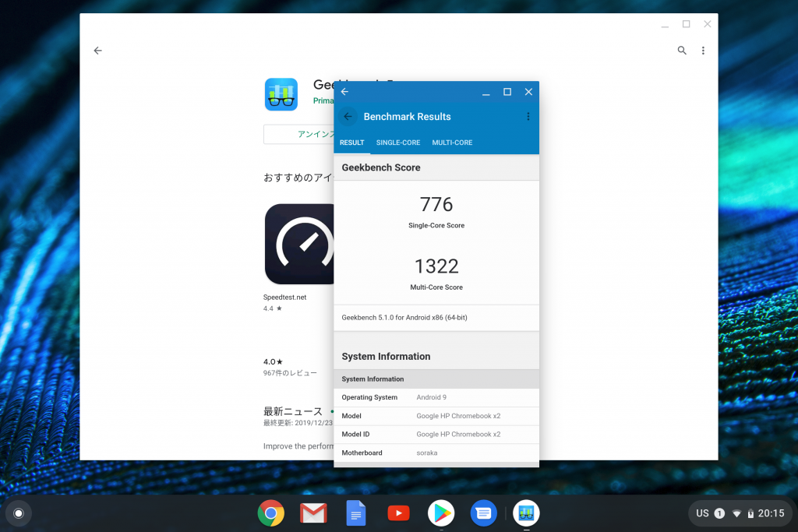Click the single-core score value 776
Viewport: 798px width, 532px height.
pyautogui.click(x=436, y=204)
